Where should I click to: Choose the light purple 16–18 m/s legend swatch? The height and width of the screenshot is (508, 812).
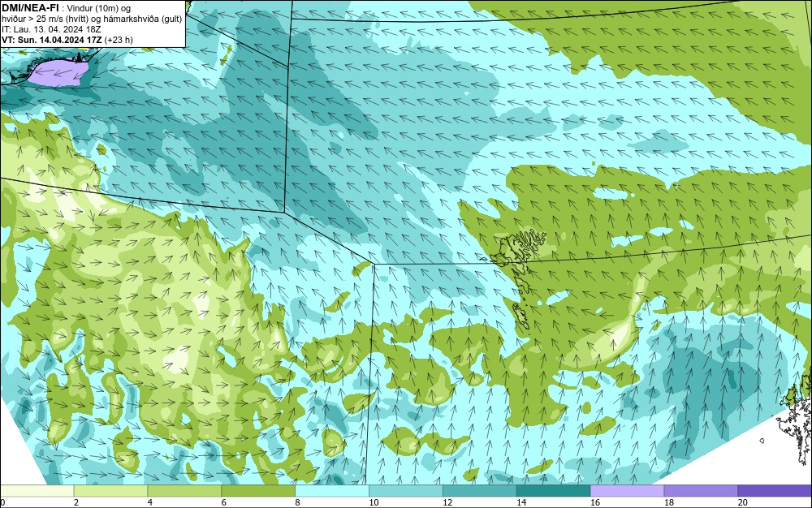pos(627,491)
